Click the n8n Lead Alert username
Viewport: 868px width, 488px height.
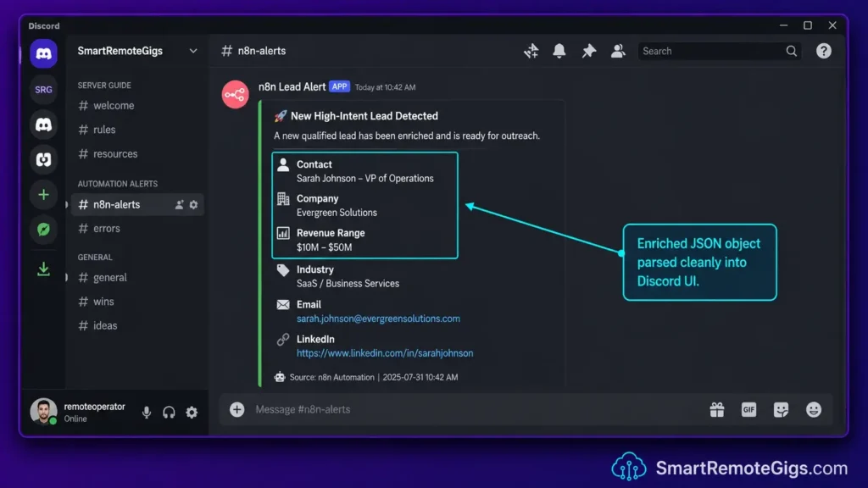pyautogui.click(x=292, y=87)
